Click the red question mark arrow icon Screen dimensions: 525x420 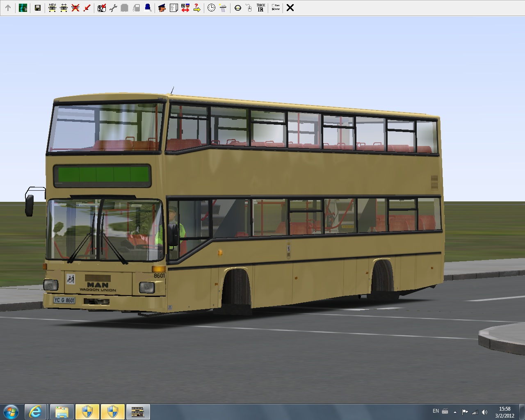pyautogui.click(x=196, y=8)
